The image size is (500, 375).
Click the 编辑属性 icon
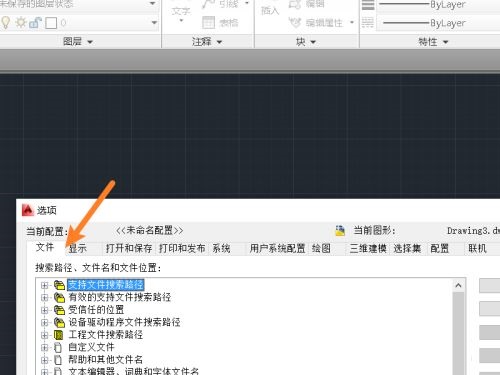tap(295, 23)
